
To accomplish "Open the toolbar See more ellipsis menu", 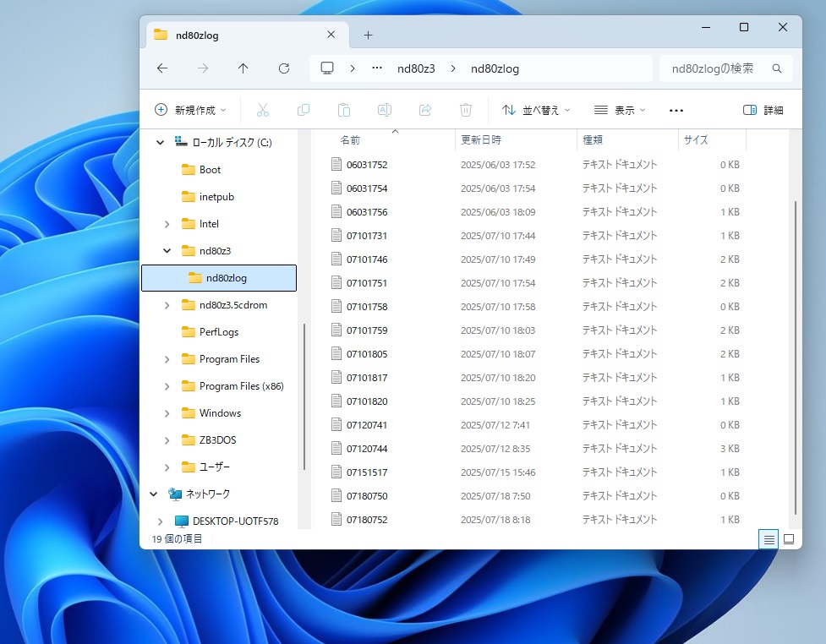I will 676,111.
